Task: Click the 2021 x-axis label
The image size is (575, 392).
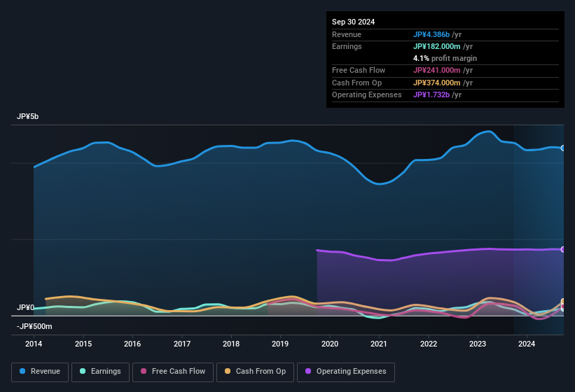Action: [x=379, y=344]
